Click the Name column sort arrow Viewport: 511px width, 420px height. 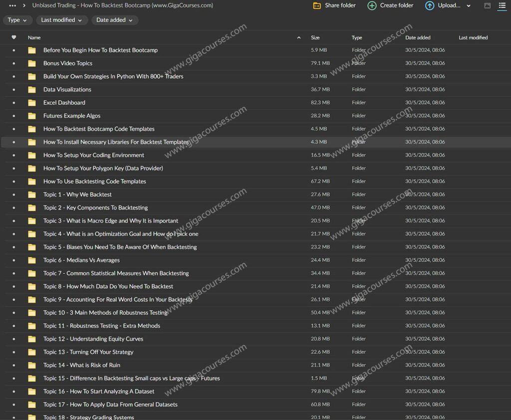click(x=298, y=37)
